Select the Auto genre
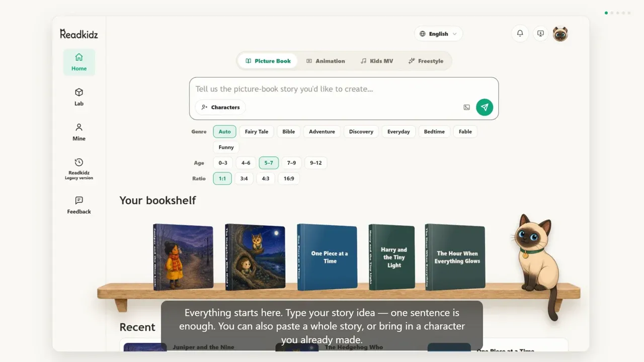This screenshot has height=362, width=644. (225, 132)
